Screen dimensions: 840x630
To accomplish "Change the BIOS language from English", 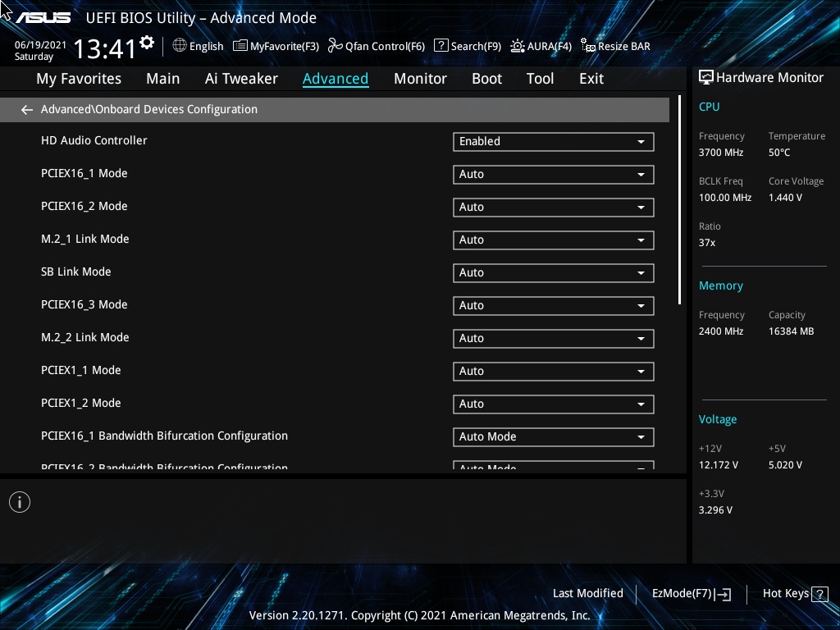I will [198, 46].
